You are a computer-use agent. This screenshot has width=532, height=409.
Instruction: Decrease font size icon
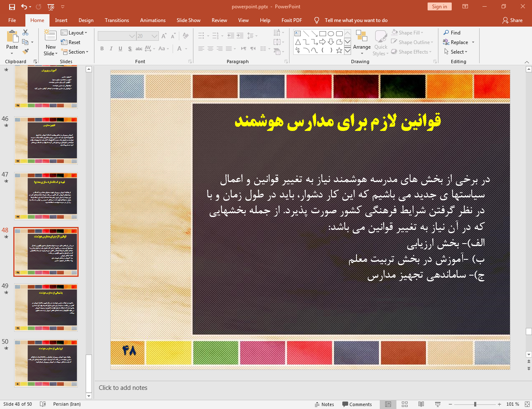point(173,36)
